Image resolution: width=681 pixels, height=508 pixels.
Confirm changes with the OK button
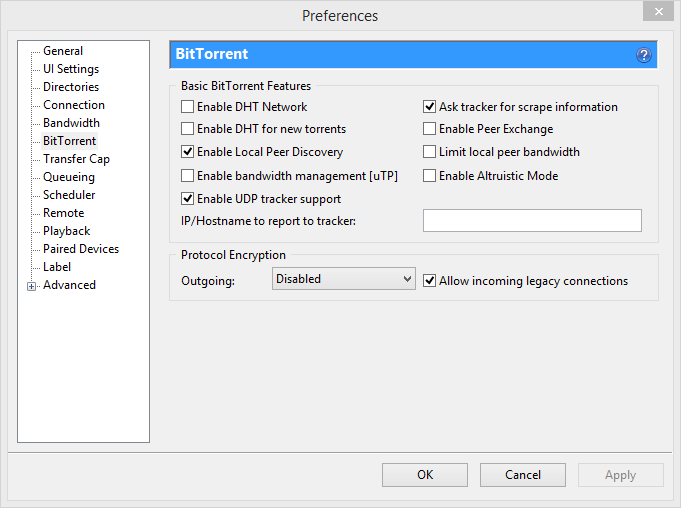pos(425,475)
